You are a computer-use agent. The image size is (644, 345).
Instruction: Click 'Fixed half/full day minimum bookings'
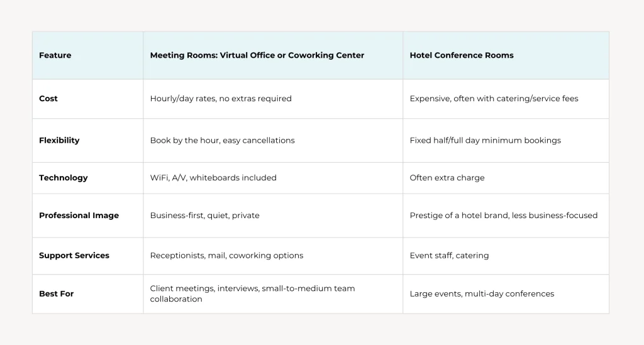click(x=485, y=140)
